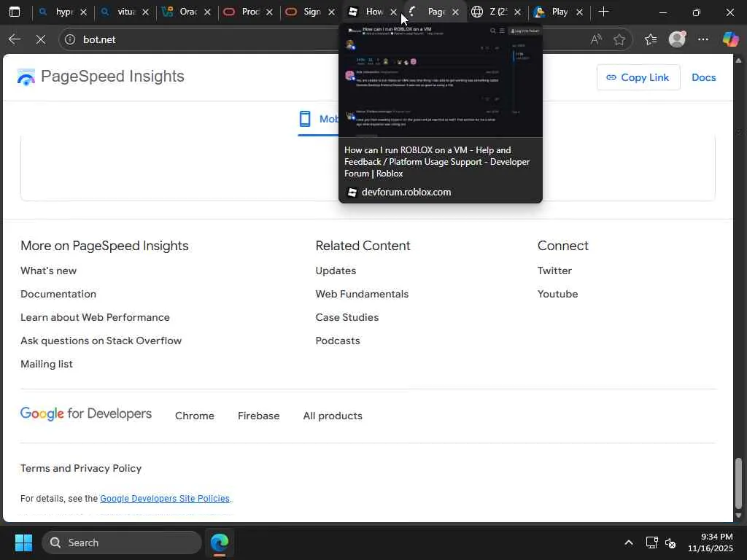747x560 pixels.
Task: Launch the Copilot icon
Action: pos(730,39)
